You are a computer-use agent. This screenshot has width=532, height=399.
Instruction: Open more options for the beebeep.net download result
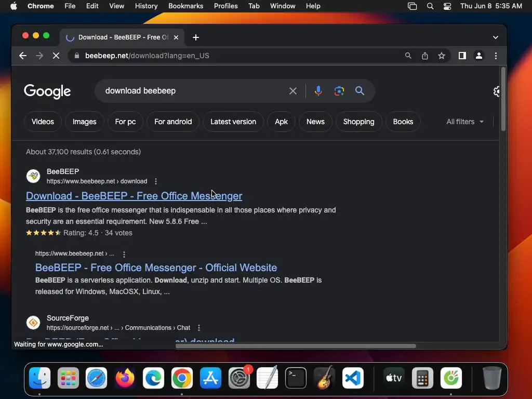(x=156, y=181)
